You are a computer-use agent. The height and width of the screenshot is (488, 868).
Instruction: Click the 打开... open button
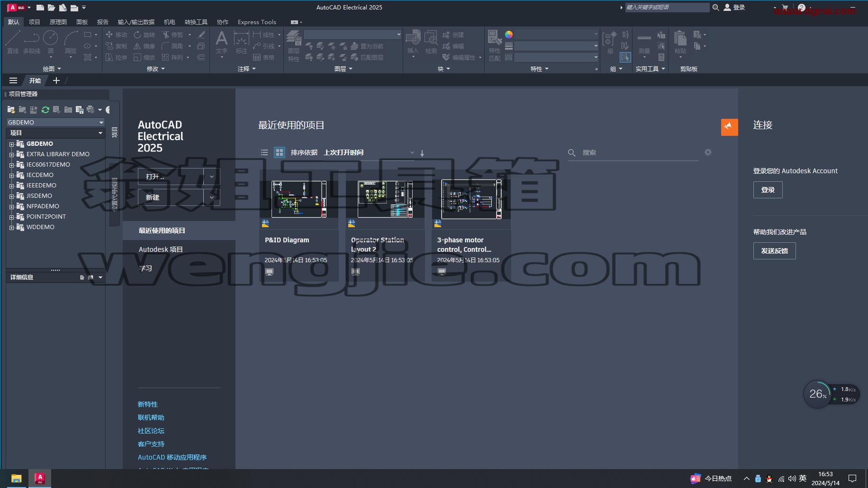[171, 177]
